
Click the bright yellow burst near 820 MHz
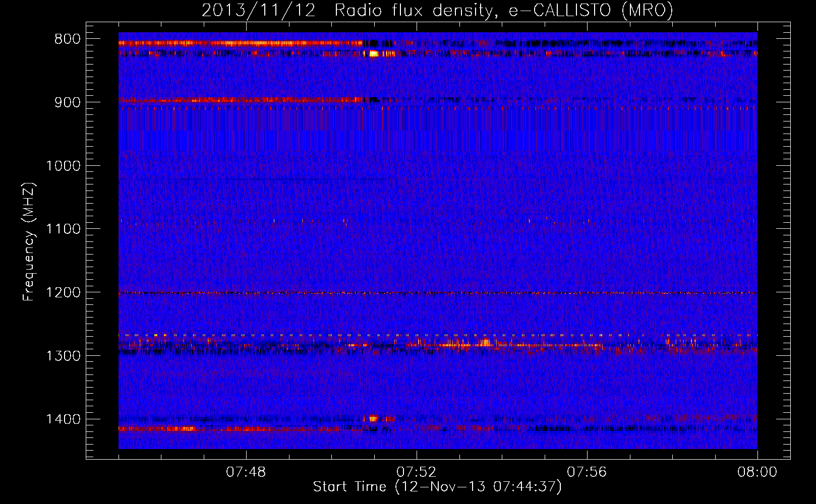(x=374, y=53)
